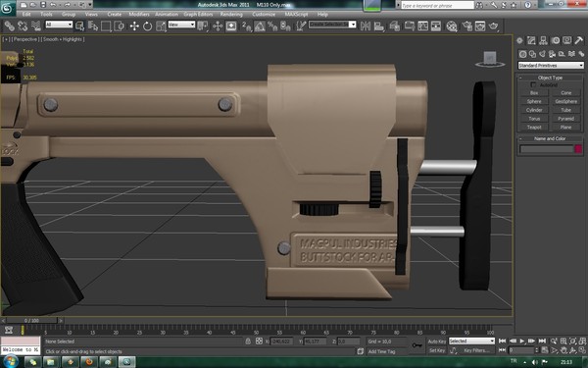The width and height of the screenshot is (588, 368).
Task: Open the Animation menu
Action: [x=167, y=15]
